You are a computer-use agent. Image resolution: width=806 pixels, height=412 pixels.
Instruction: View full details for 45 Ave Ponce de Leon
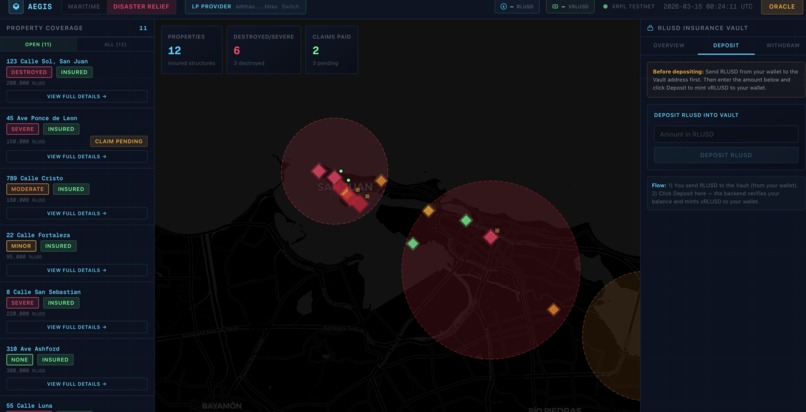[x=77, y=156]
